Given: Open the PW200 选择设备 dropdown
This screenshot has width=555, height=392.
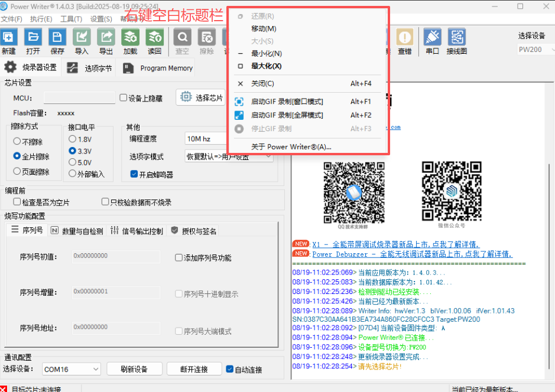Looking at the screenshot, I should tap(535, 50).
